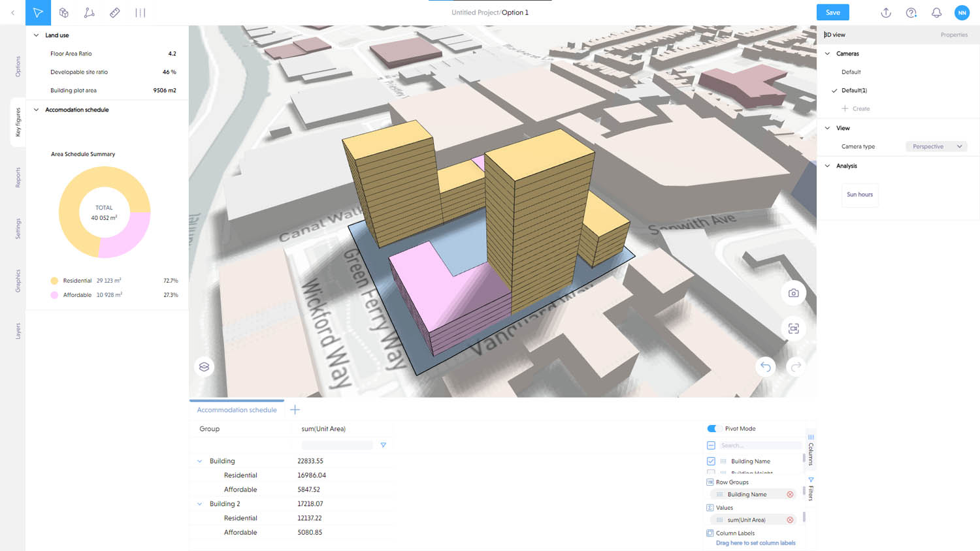Switch to the Reports side tab

tap(18, 178)
